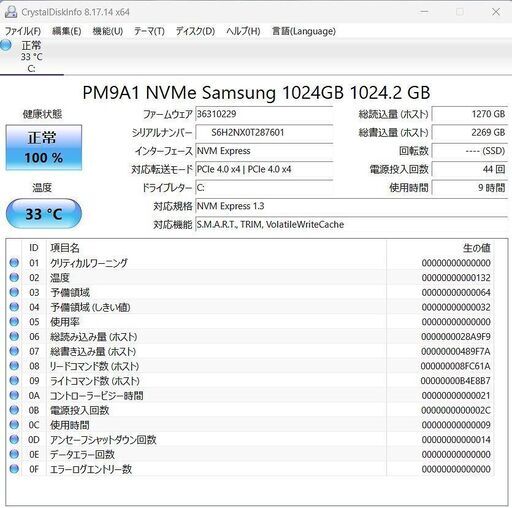
Task: Click status icon for row 02 温度
Action: coord(14,277)
